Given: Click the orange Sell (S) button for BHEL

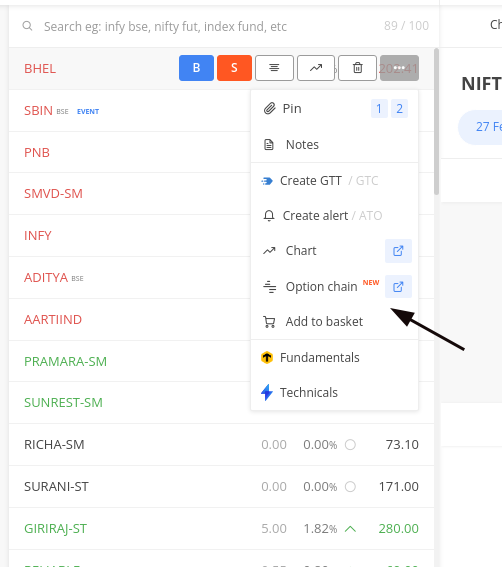Looking at the screenshot, I should [x=234, y=68].
